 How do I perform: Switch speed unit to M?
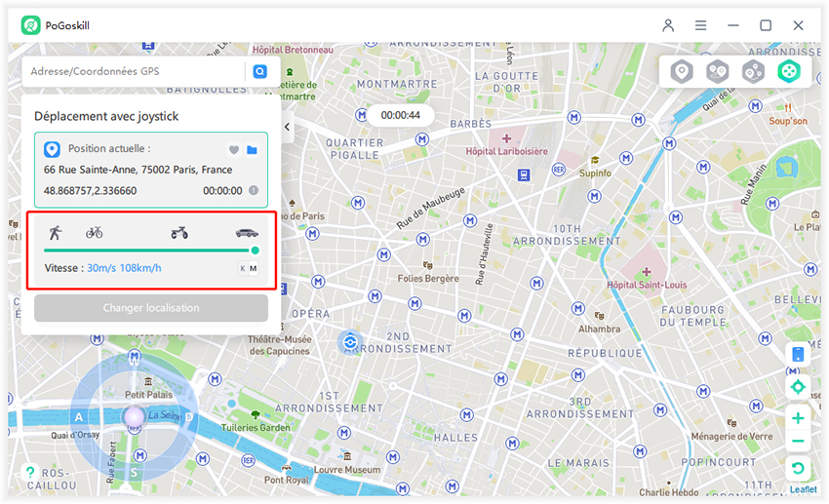tap(254, 268)
